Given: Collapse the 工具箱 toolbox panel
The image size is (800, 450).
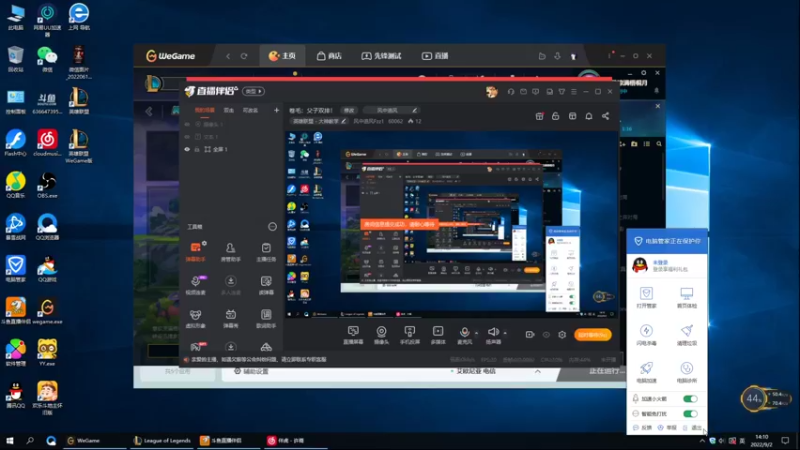Looking at the screenshot, I should coord(272,227).
